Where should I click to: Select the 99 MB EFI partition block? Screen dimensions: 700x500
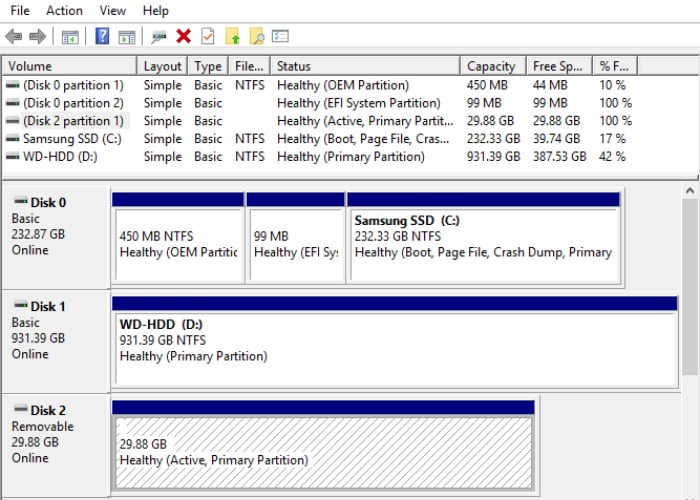point(295,245)
